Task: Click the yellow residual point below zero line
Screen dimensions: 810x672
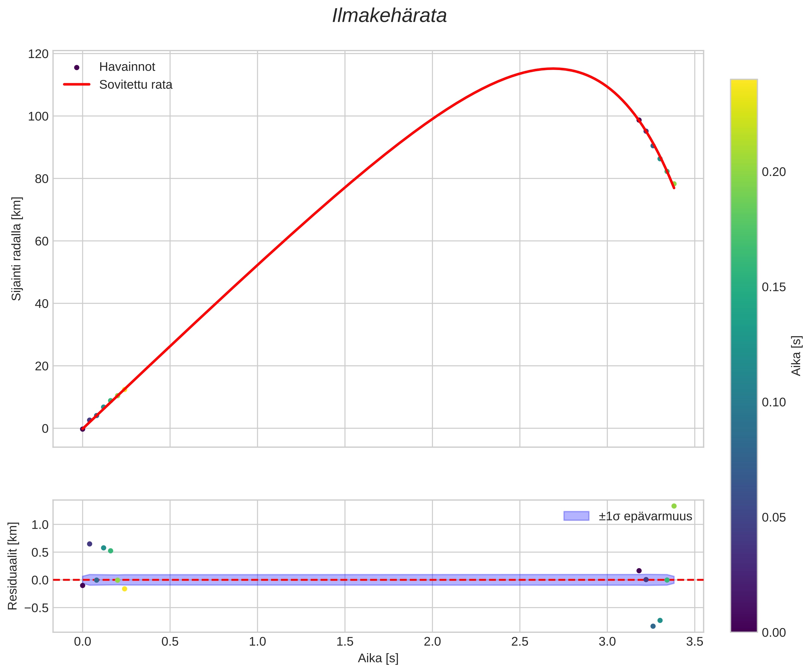Action: pos(125,589)
